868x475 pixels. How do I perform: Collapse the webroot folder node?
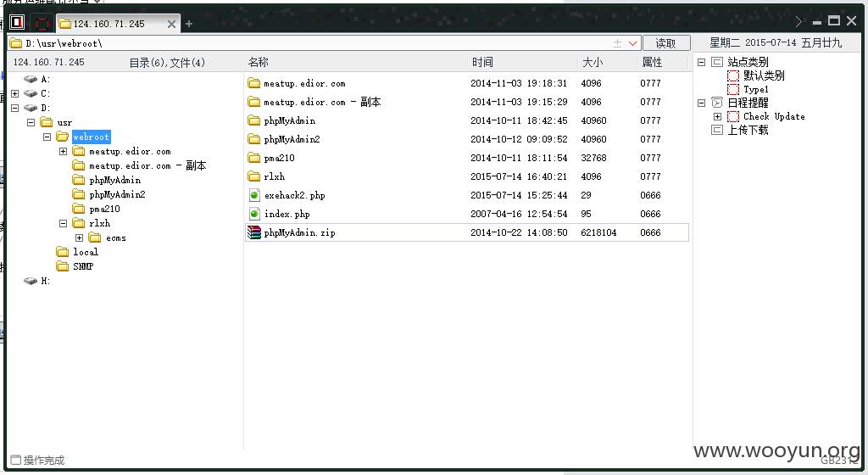tap(47, 137)
